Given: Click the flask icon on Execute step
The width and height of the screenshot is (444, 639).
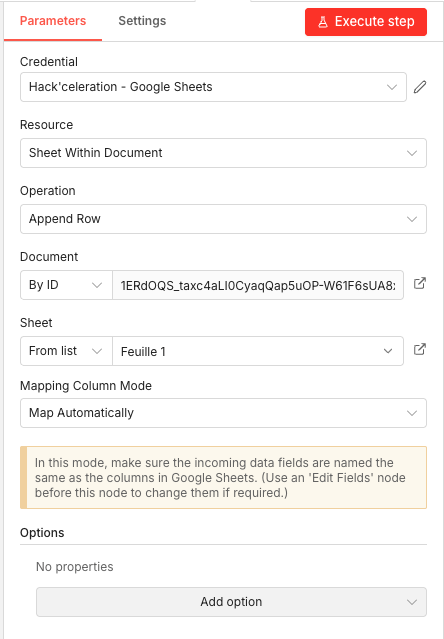Looking at the screenshot, I should (x=323, y=22).
